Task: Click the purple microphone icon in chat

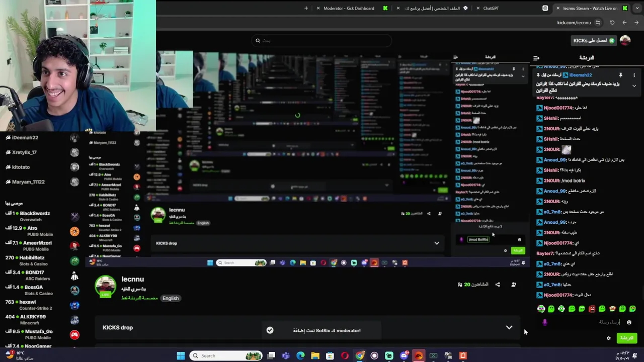Action: coord(544,322)
